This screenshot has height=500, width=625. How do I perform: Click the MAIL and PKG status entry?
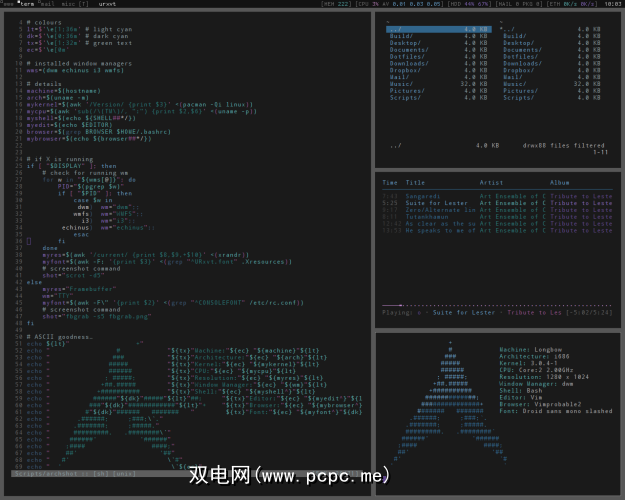[519, 4]
